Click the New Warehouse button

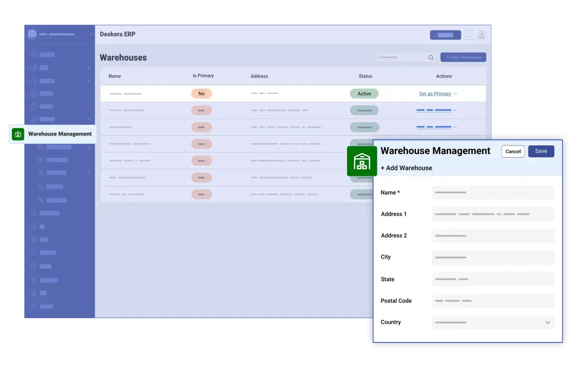(463, 57)
